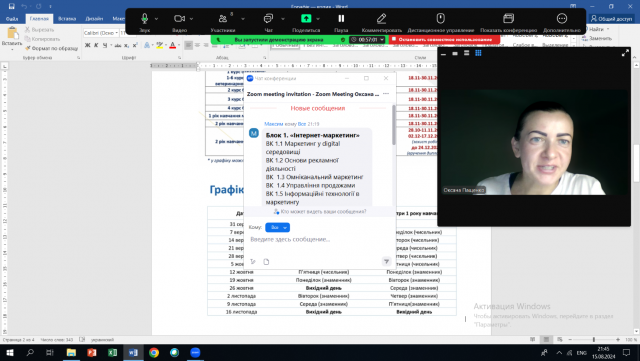The width and height of the screenshot is (640, 361).
Task: Click Дистанционное управление remote control icon
Action: [x=440, y=18]
